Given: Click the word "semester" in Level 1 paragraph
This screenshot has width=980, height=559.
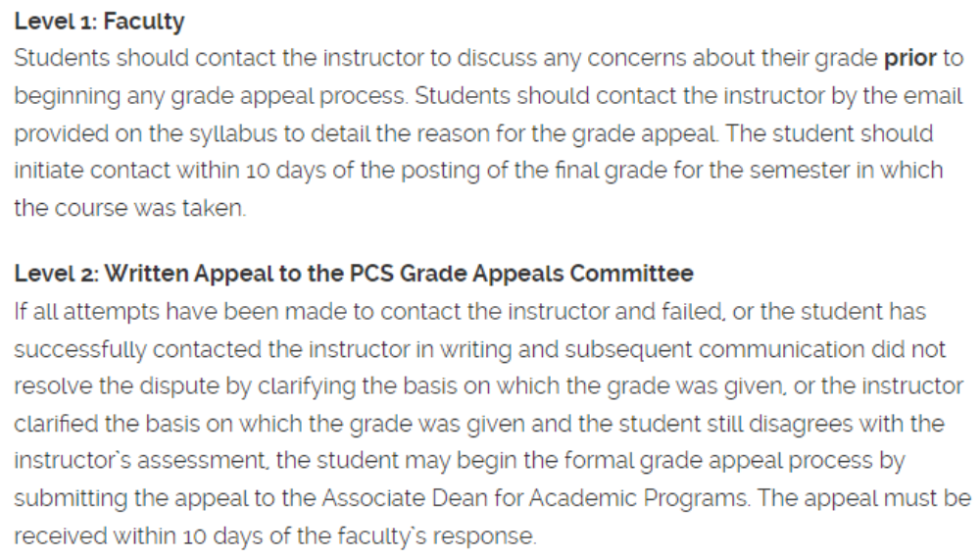Looking at the screenshot, I should [x=787, y=171].
